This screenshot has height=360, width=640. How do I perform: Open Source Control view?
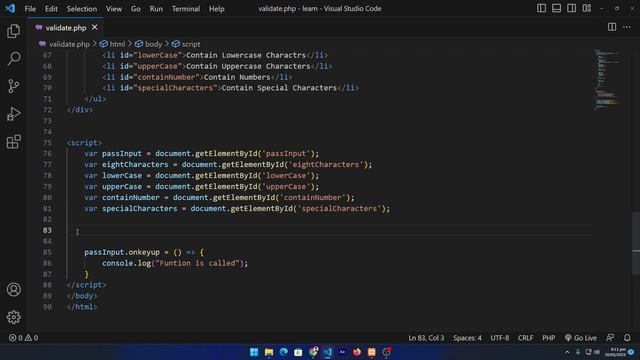[x=13, y=86]
